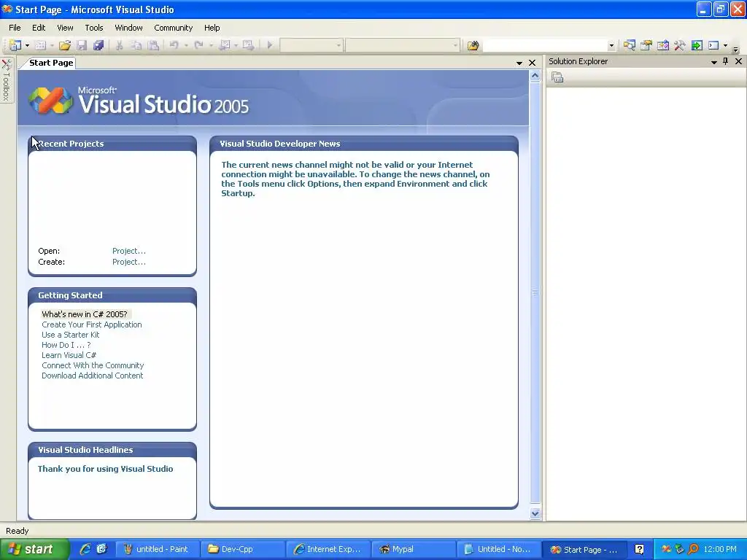747x560 pixels.
Task: Open the Find combo box dropdown arrow
Action: (611, 46)
